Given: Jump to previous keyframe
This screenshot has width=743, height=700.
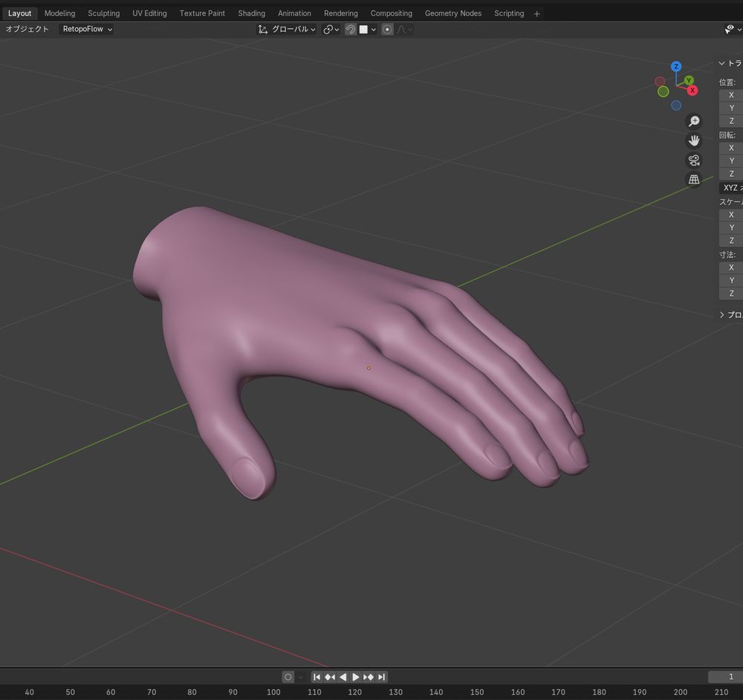Looking at the screenshot, I should pos(330,677).
